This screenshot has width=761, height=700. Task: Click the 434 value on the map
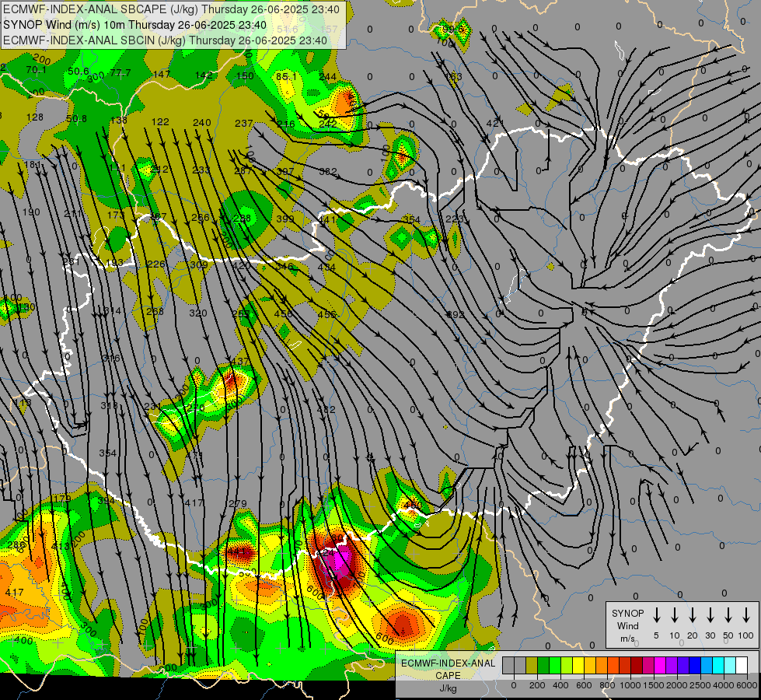point(326,268)
